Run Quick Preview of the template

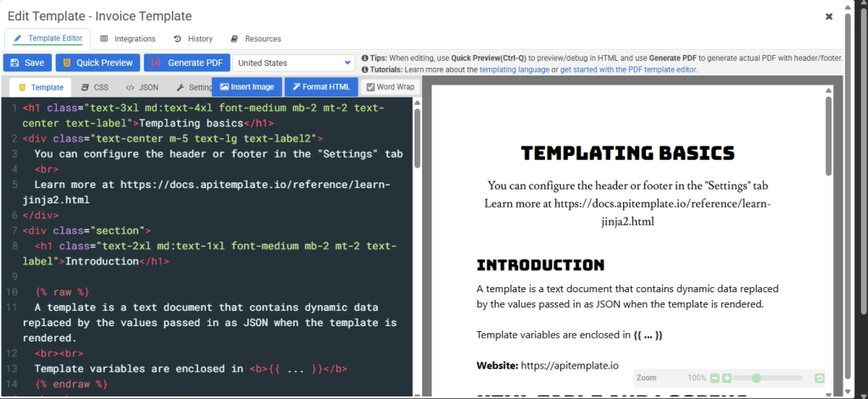97,63
